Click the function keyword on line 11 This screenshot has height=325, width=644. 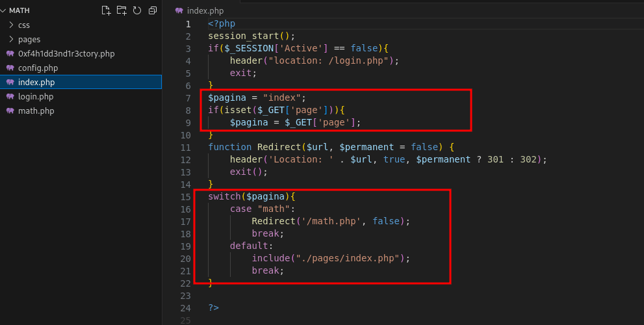(x=230, y=147)
